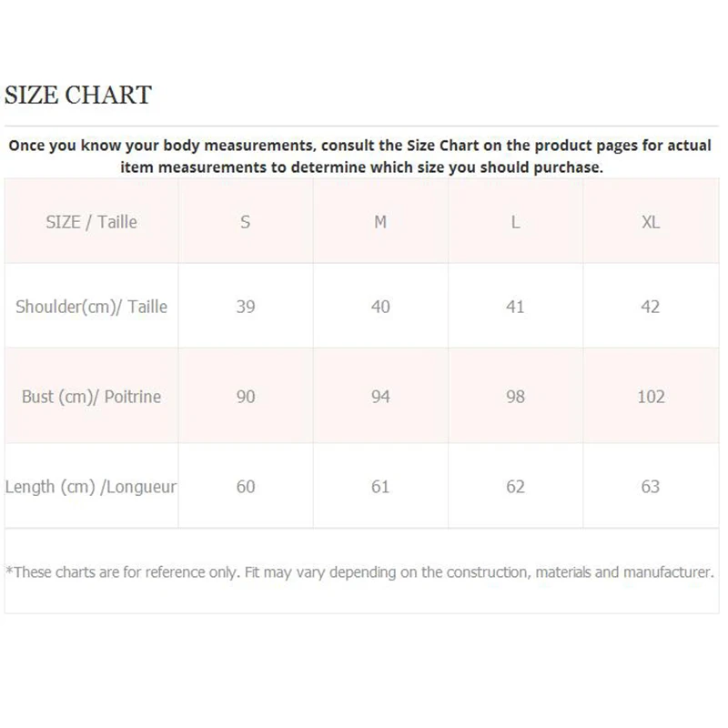Select length value 63 for size XL
Screen dimensions: 728x728
click(650, 487)
